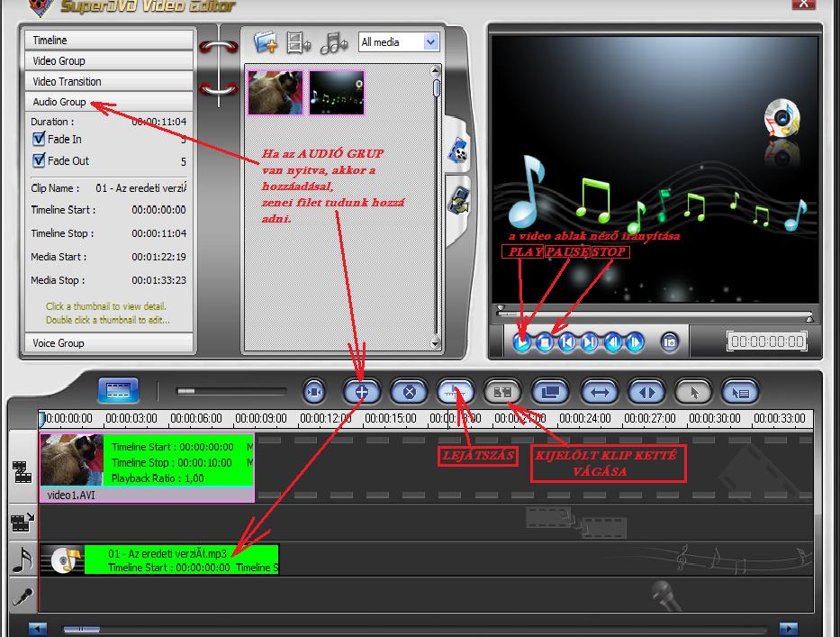Open the All media filter dropdown

(x=399, y=41)
